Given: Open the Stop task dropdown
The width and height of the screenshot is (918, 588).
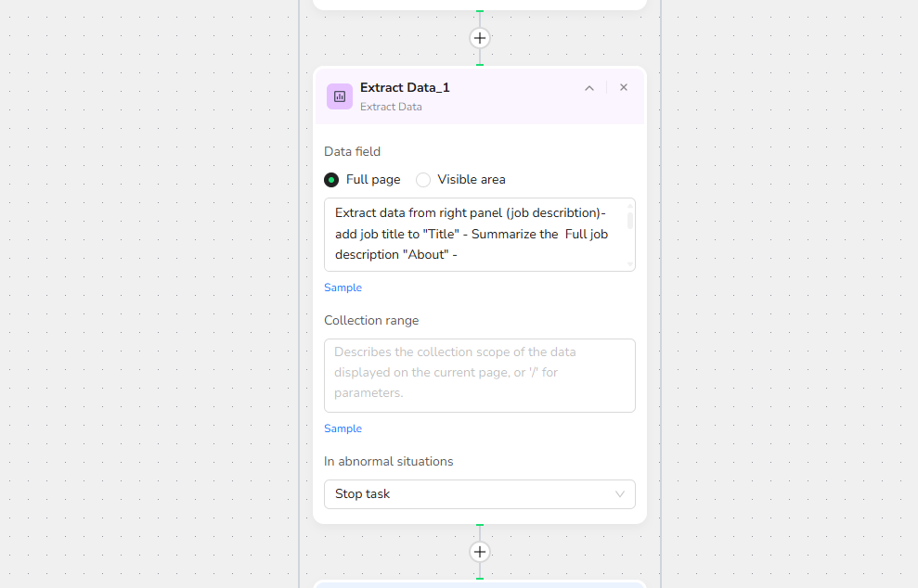Looking at the screenshot, I should pos(480,494).
